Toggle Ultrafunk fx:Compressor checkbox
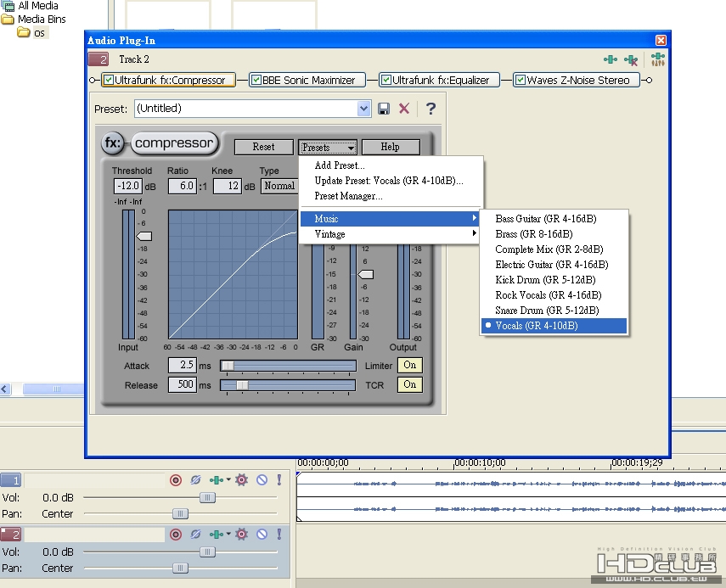The height and width of the screenshot is (588, 726). (109, 80)
